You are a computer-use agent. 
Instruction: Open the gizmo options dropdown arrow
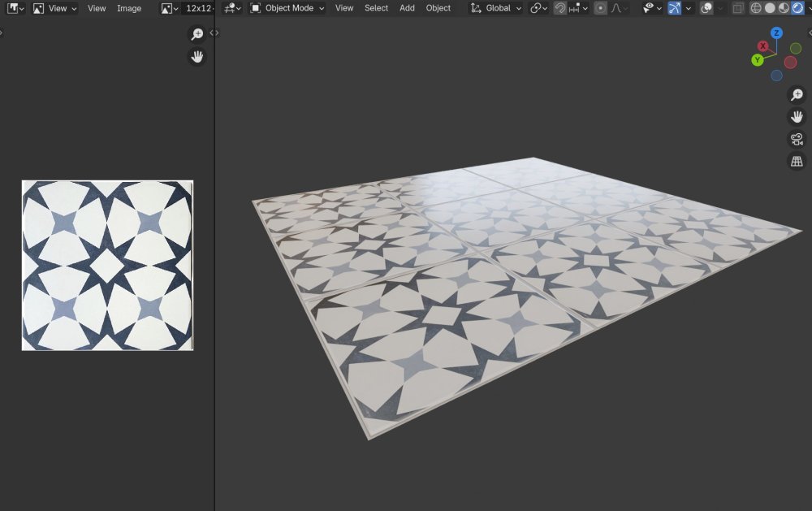pyautogui.click(x=689, y=8)
